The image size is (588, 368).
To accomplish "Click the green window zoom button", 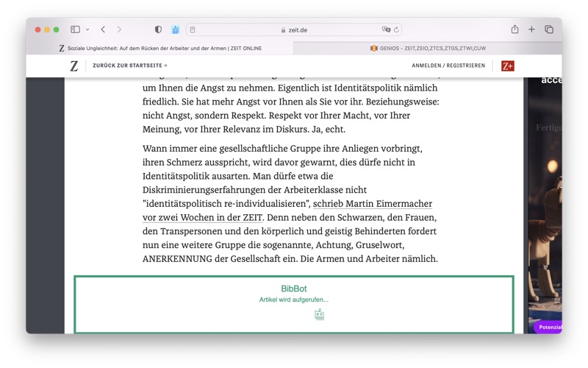I will coord(57,29).
